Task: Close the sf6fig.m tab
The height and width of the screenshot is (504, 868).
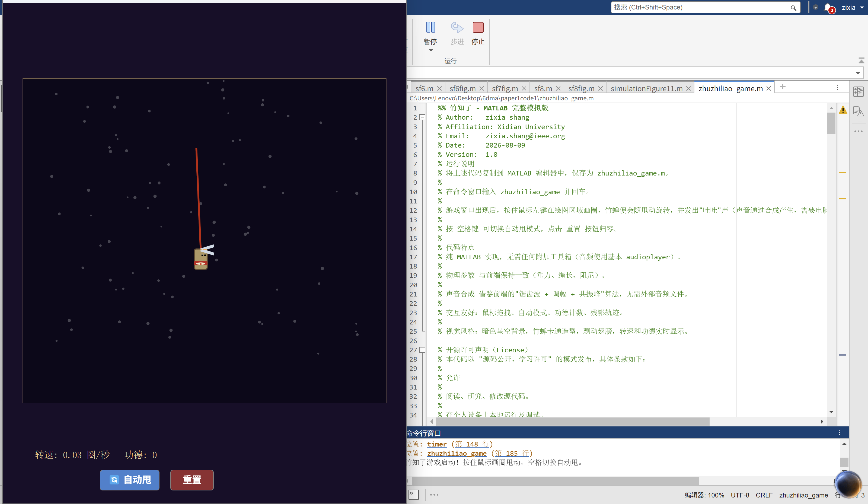Action: [x=481, y=88]
